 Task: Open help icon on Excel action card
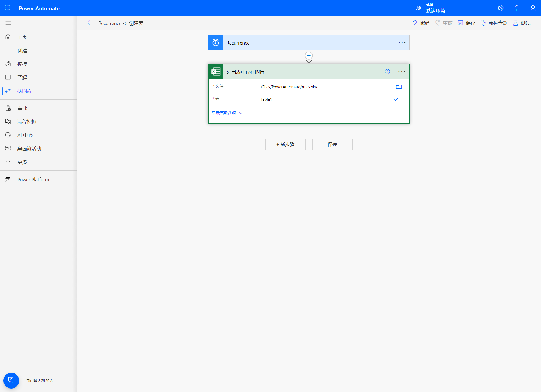click(x=387, y=71)
